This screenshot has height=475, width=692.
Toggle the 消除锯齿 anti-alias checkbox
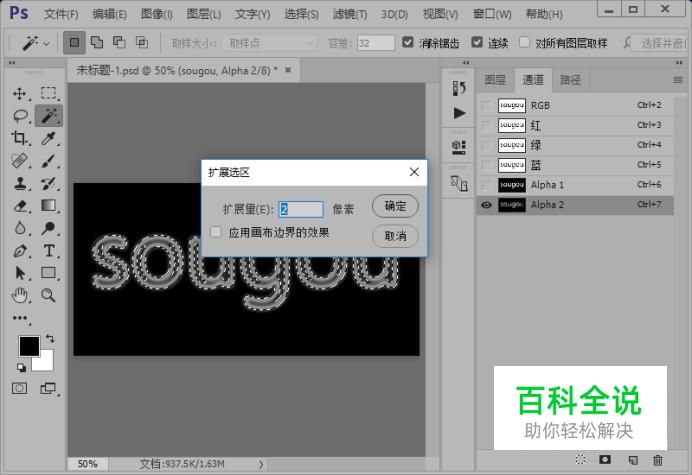(x=408, y=42)
